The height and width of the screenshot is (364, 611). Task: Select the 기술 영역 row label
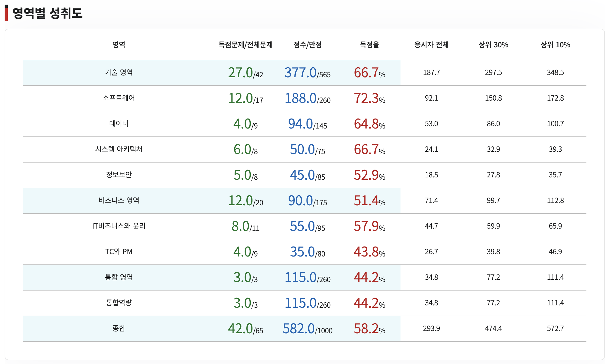click(x=119, y=72)
